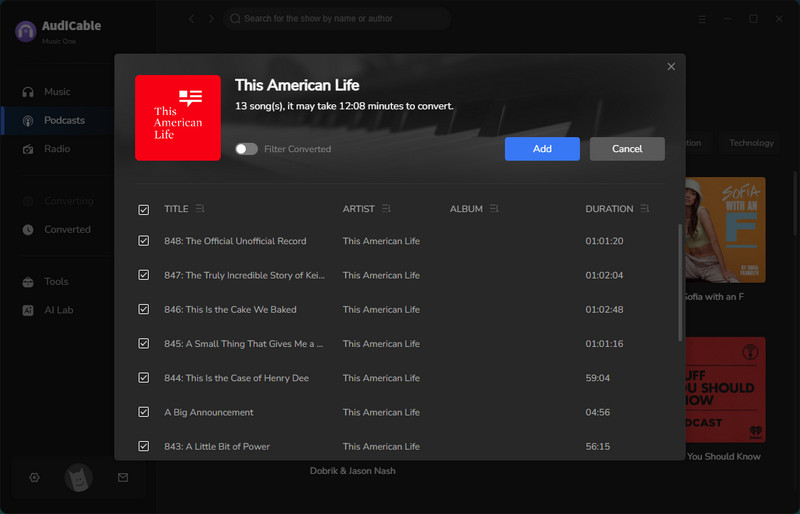
Task: Select title 846: This Is the Cake We Baked
Action: tap(230, 309)
